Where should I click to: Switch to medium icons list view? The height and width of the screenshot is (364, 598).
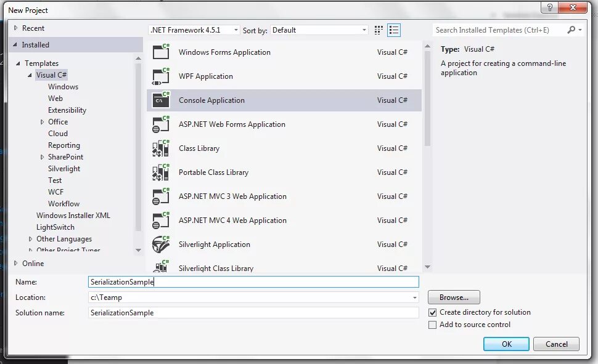coord(393,30)
